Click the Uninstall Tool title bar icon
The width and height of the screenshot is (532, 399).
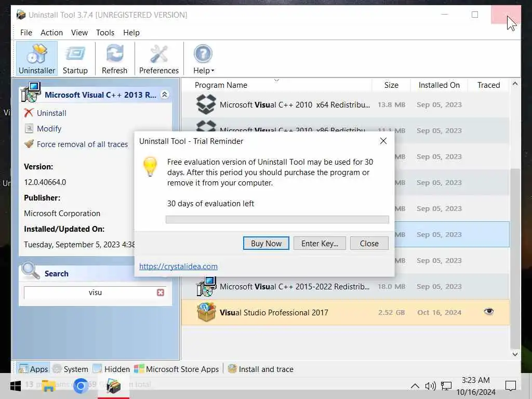(x=21, y=15)
